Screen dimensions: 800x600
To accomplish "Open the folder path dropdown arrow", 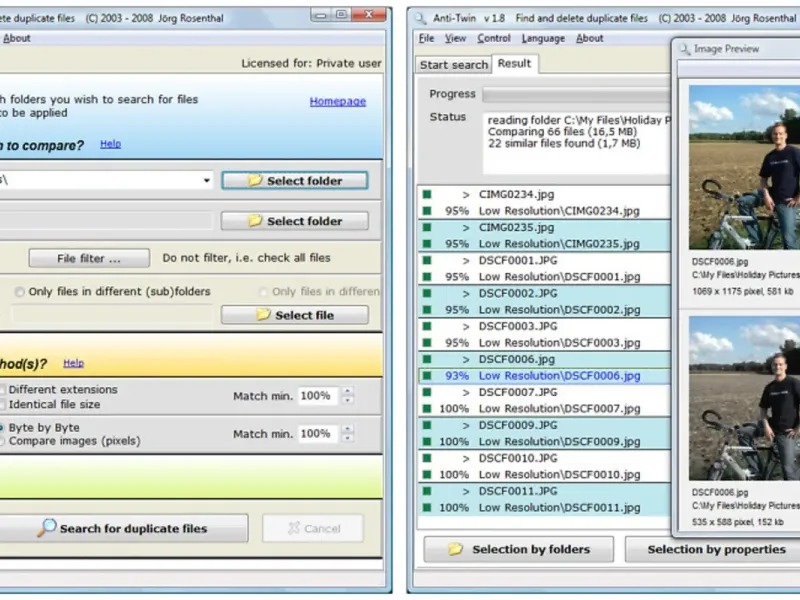I will coord(206,180).
